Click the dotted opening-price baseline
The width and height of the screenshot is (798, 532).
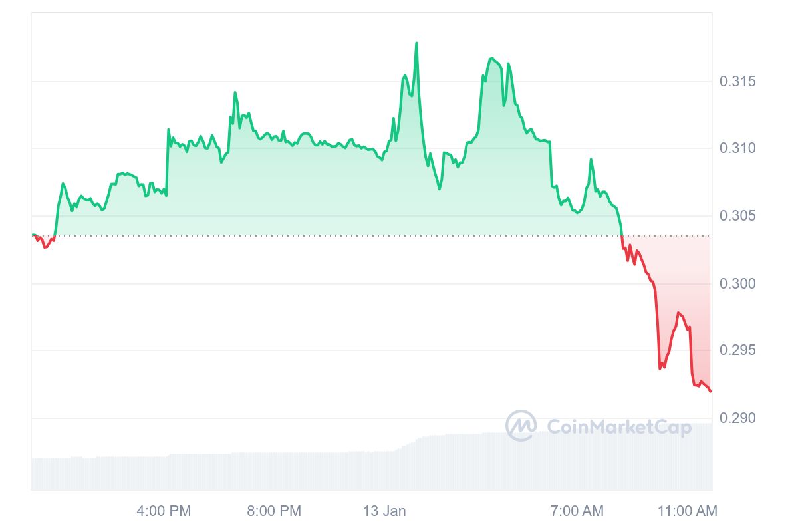point(332,236)
